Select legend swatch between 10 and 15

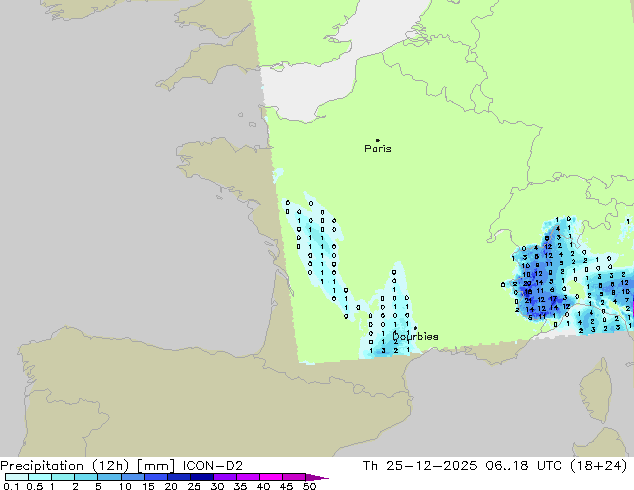pos(133,477)
